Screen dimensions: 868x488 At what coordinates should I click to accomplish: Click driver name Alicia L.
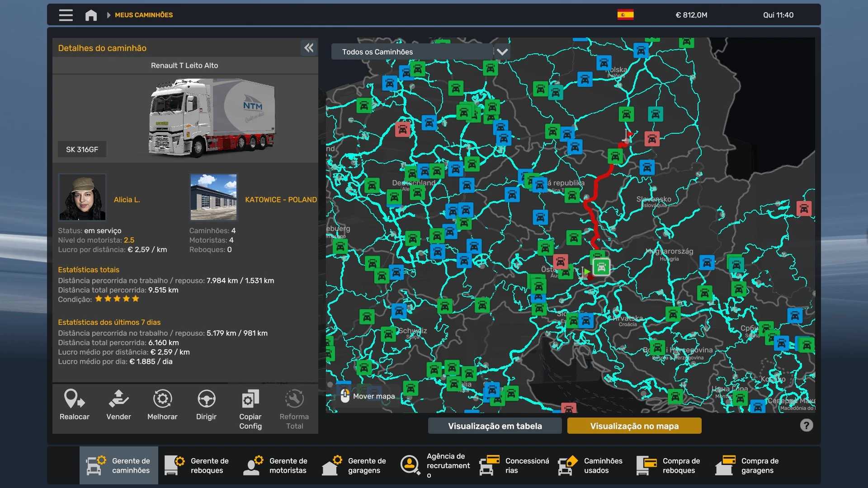[x=127, y=199]
